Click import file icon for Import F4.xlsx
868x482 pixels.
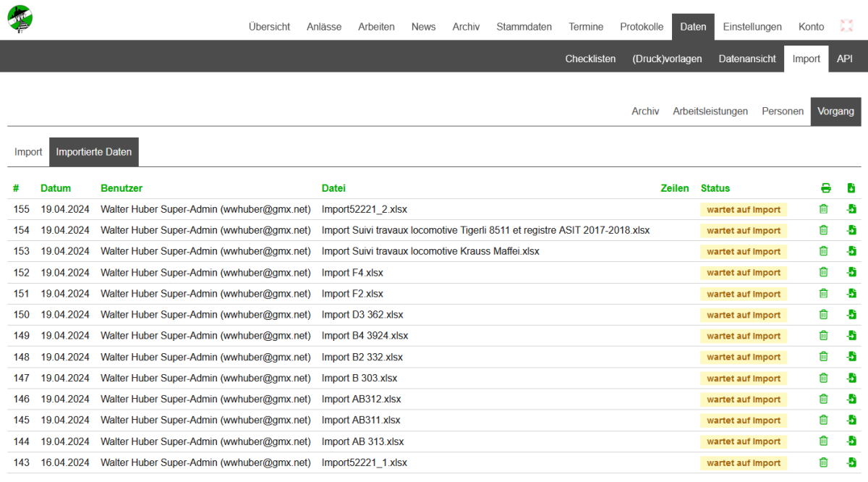851,273
